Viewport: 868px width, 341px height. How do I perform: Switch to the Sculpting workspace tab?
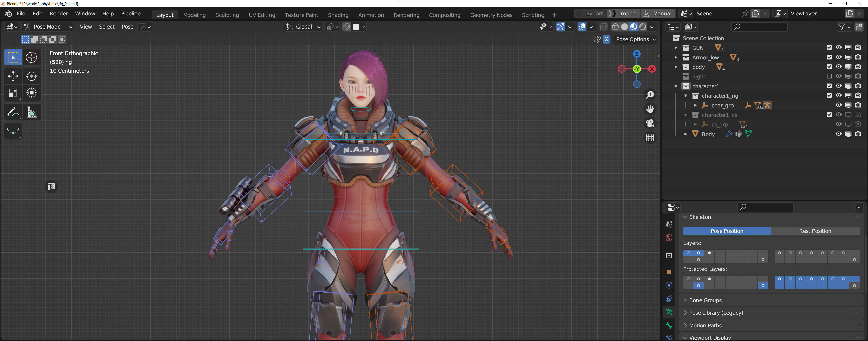click(227, 15)
